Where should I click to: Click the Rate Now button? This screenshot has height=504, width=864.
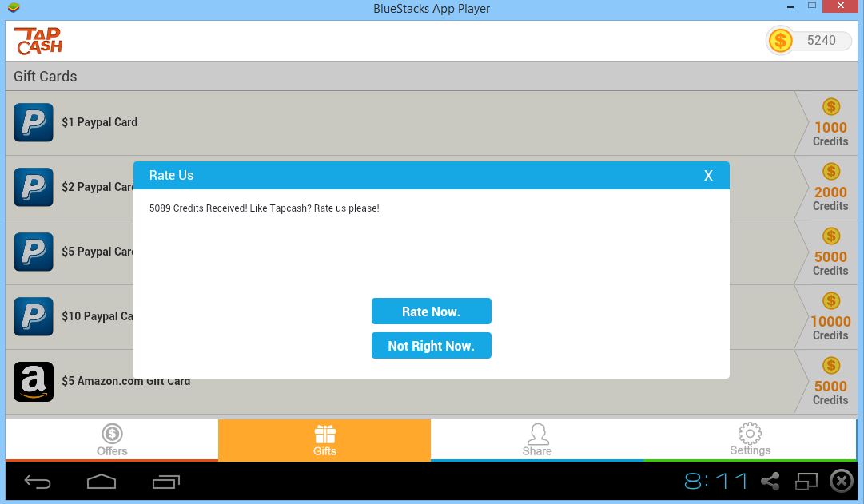pyautogui.click(x=432, y=312)
